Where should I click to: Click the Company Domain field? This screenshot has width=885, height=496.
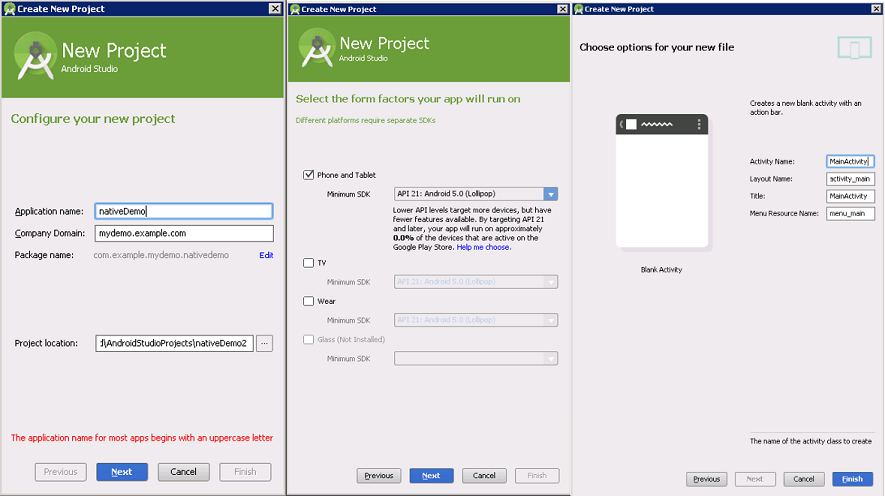click(x=184, y=233)
